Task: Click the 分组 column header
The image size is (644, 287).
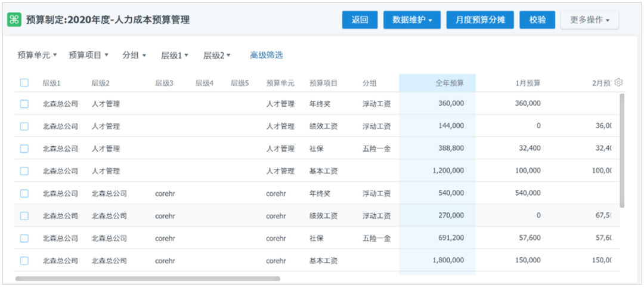Action: (370, 83)
